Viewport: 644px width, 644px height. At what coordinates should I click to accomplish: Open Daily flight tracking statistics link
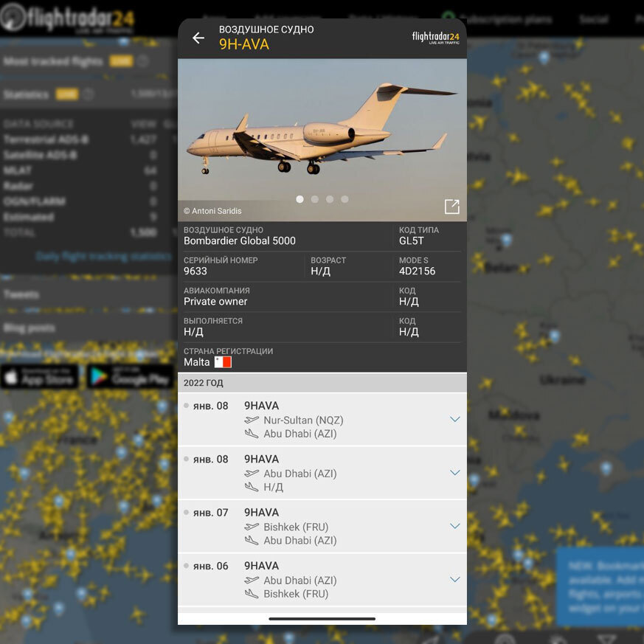coord(103,256)
